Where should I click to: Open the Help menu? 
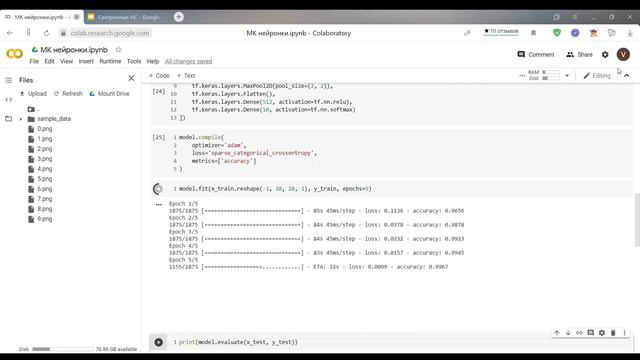point(153,61)
